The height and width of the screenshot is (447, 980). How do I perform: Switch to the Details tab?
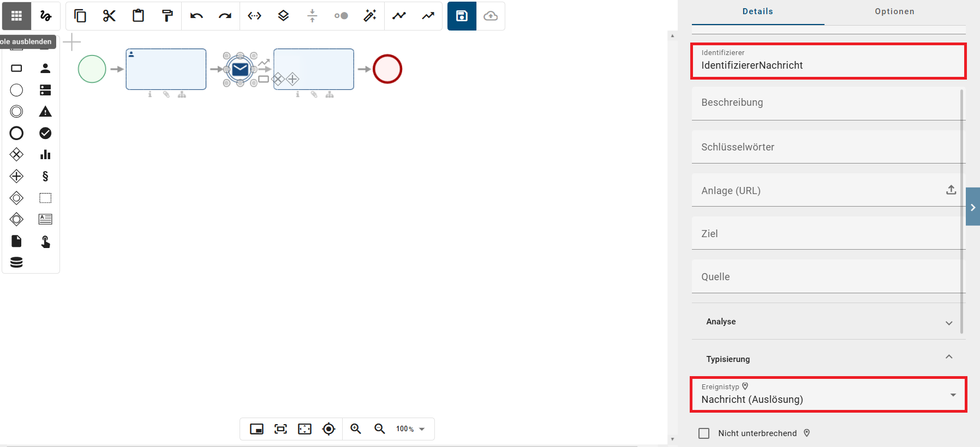point(758,11)
